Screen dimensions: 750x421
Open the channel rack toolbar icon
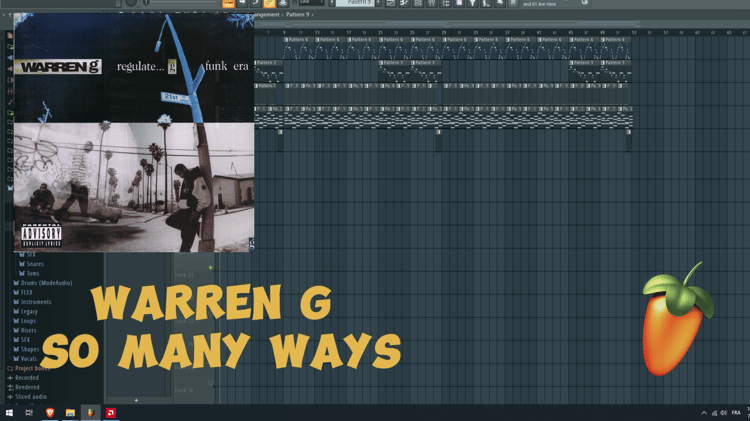pos(418,3)
